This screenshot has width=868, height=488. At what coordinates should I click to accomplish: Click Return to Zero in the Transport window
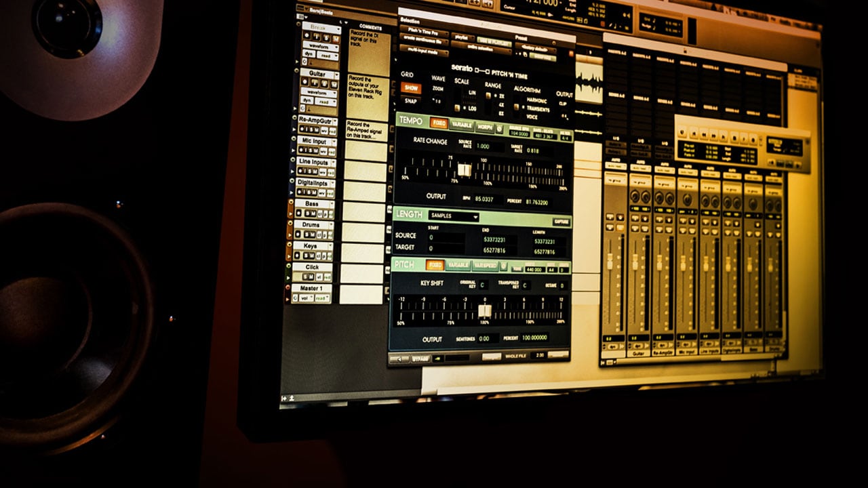tap(694, 134)
